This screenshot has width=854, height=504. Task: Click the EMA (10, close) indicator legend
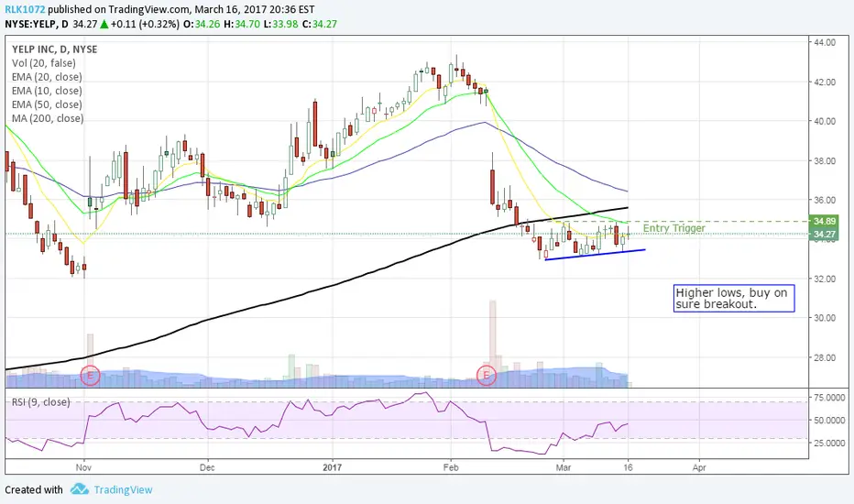tap(47, 91)
